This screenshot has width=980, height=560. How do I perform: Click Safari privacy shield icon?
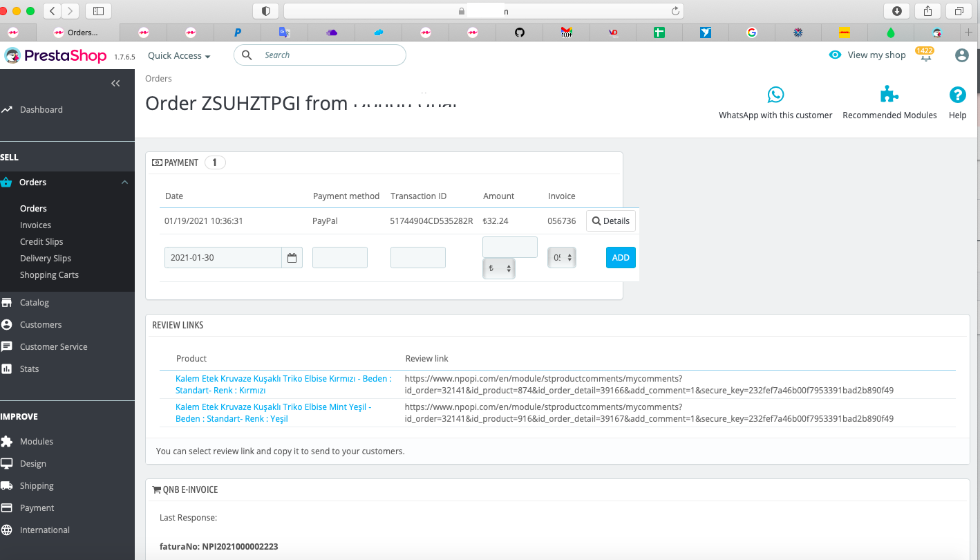tap(265, 11)
